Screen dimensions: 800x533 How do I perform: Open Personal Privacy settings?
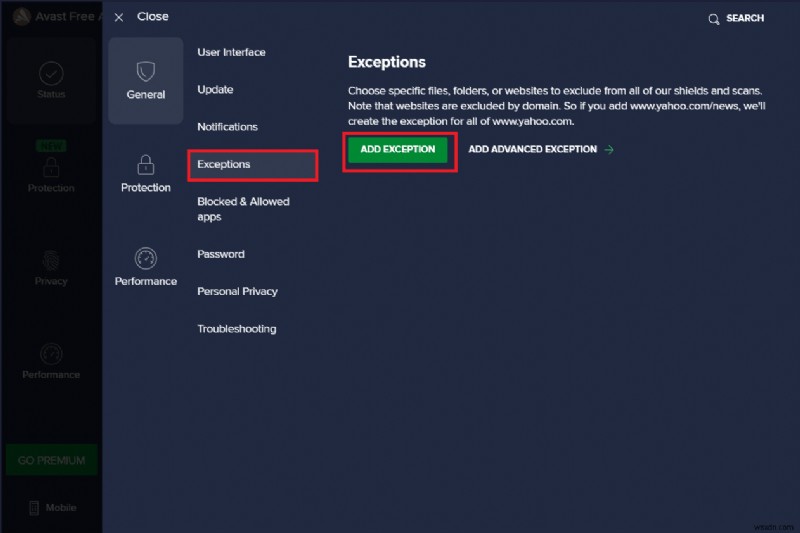pyautogui.click(x=237, y=291)
